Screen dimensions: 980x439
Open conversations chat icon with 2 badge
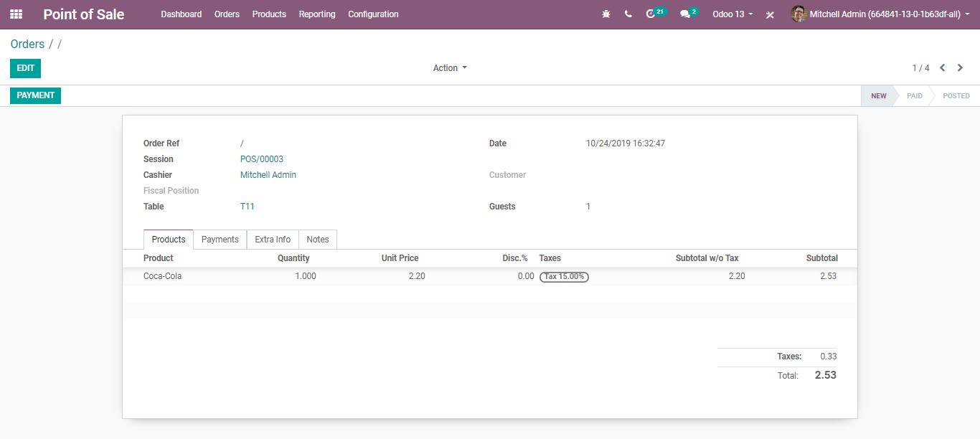(x=689, y=14)
